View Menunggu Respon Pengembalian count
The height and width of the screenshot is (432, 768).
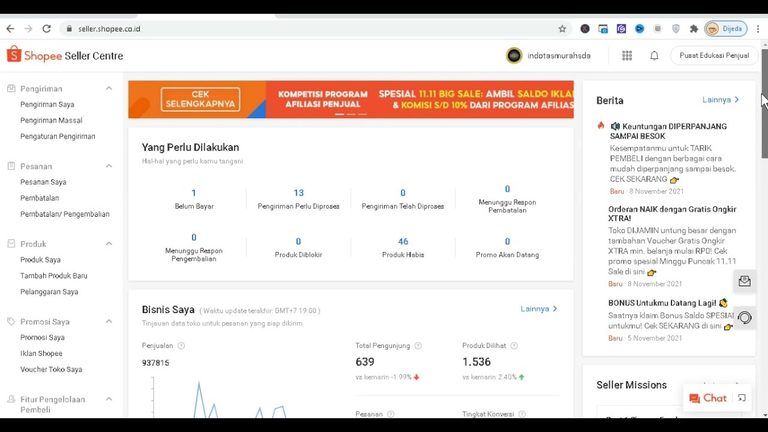click(194, 247)
